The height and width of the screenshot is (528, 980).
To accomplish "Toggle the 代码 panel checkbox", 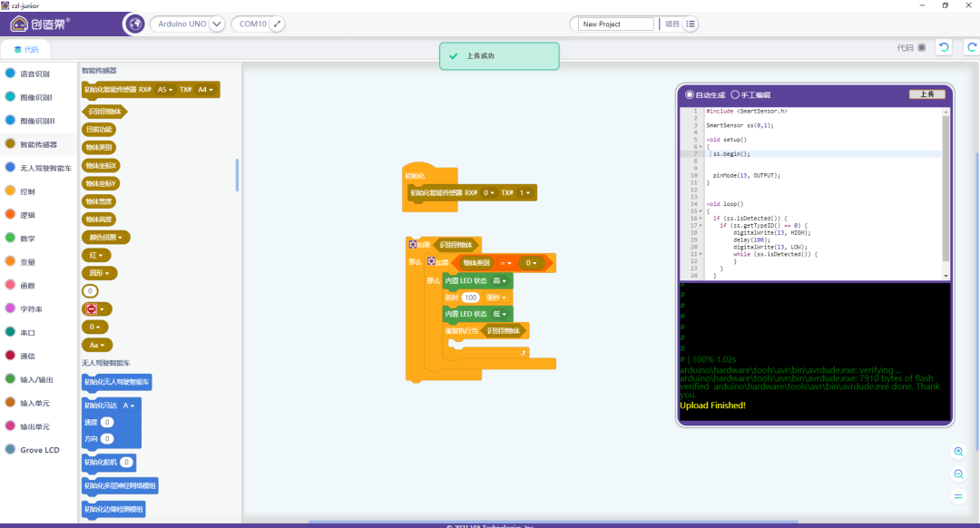I will click(922, 48).
